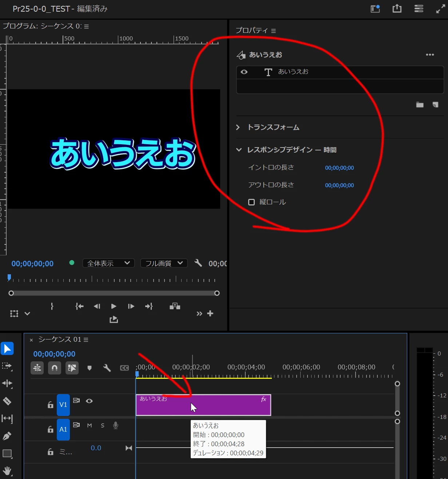
Task: Go to In point
Action: [79, 306]
